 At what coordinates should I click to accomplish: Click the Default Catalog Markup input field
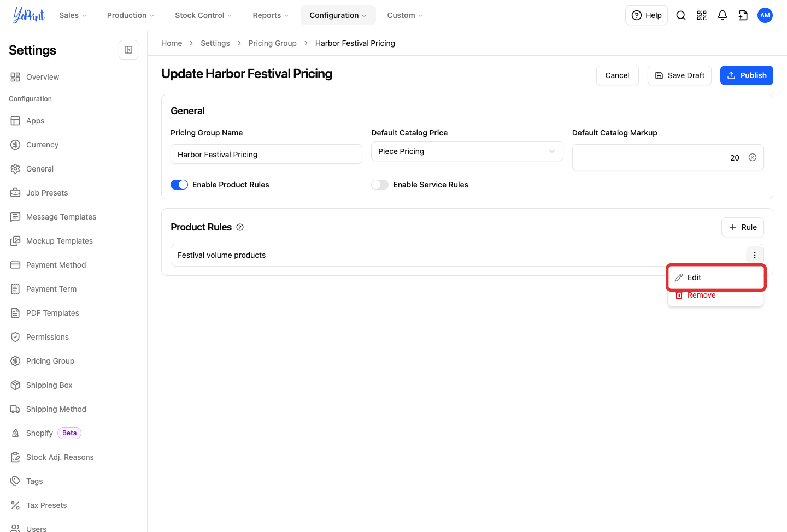(x=668, y=157)
